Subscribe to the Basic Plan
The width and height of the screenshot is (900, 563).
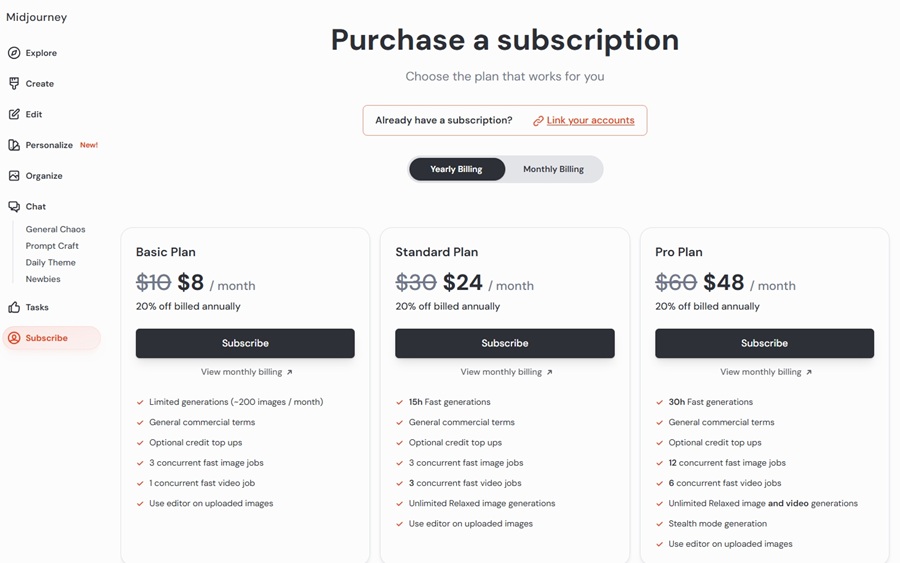[245, 343]
